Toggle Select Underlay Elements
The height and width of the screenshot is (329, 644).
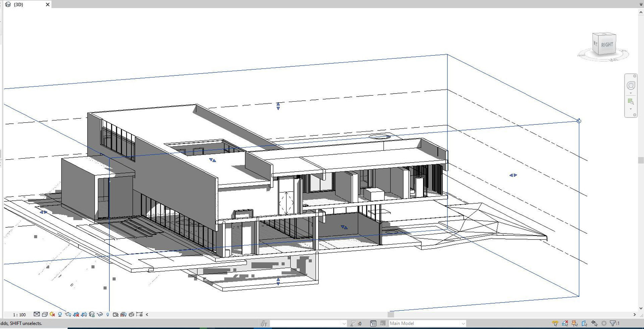point(565,323)
